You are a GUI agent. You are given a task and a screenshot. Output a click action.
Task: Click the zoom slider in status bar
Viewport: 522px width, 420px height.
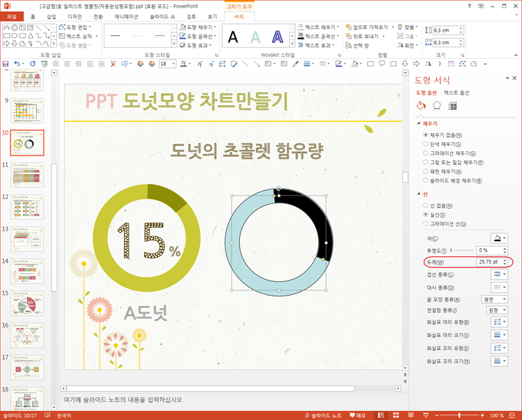point(459,415)
